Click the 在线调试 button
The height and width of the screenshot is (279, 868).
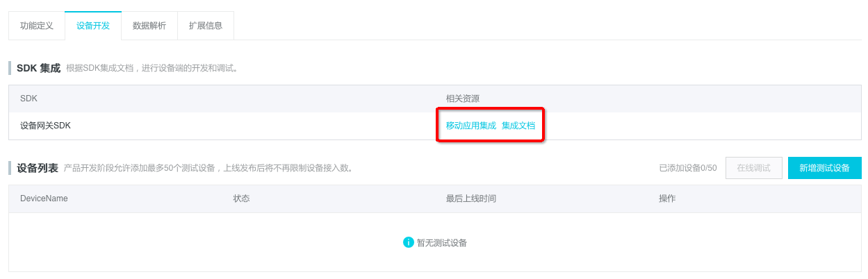[754, 168]
